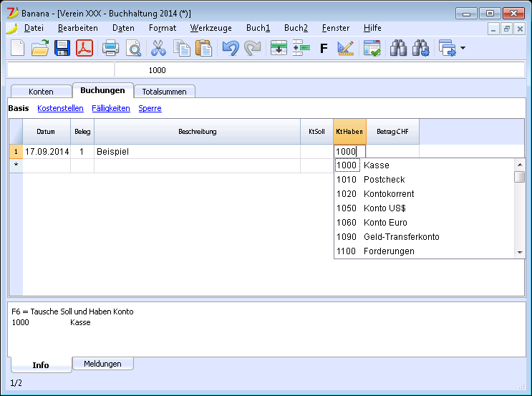Select the Buchungen tab
The width and height of the screenshot is (532, 396).
click(103, 90)
